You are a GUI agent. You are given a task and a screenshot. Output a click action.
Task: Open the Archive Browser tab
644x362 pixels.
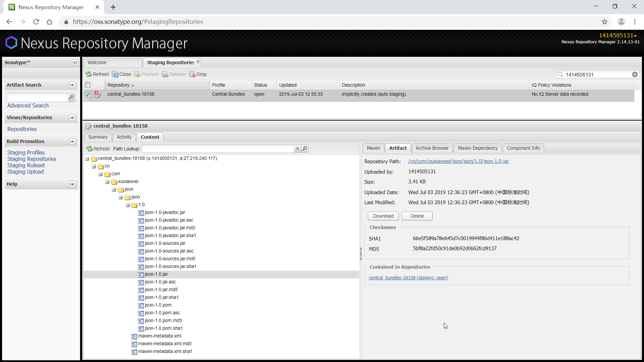pyautogui.click(x=432, y=148)
